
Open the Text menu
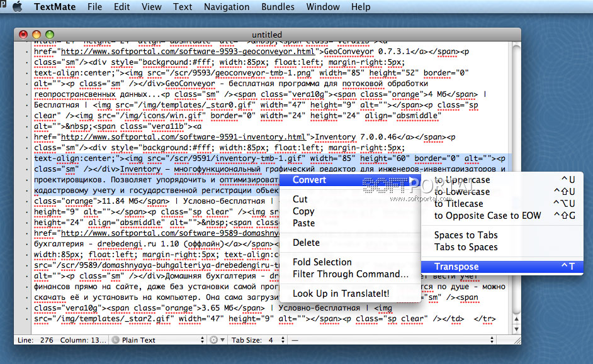point(183,7)
